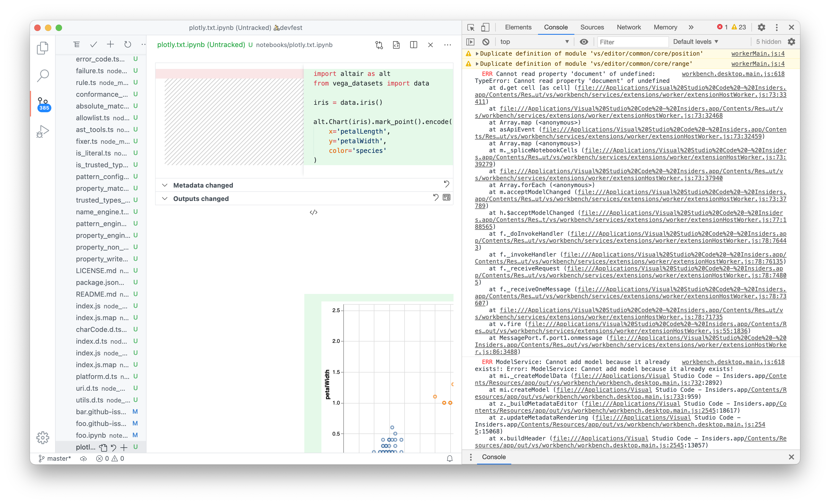The height and width of the screenshot is (504, 830).
Task: Click the Manage gear icon in activity bar
Action: pos(43,437)
